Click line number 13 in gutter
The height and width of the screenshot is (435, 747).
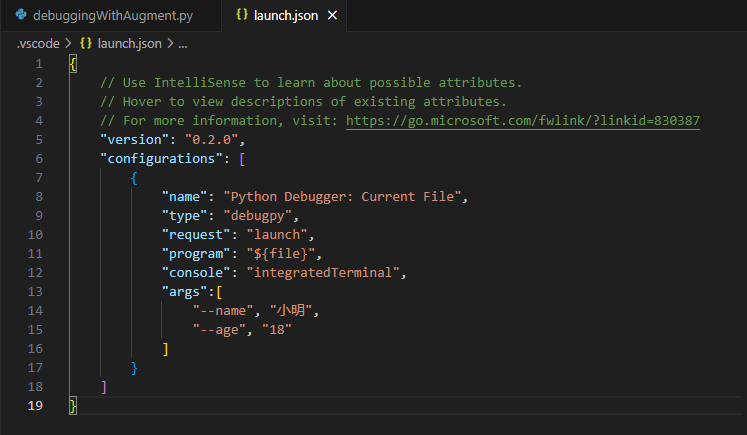(x=35, y=292)
